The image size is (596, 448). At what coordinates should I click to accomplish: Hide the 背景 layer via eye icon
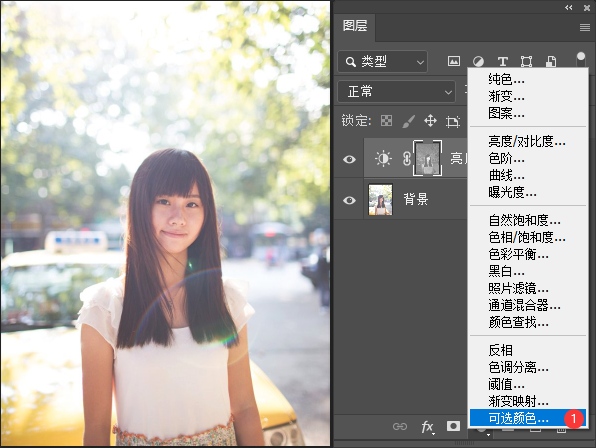point(349,200)
